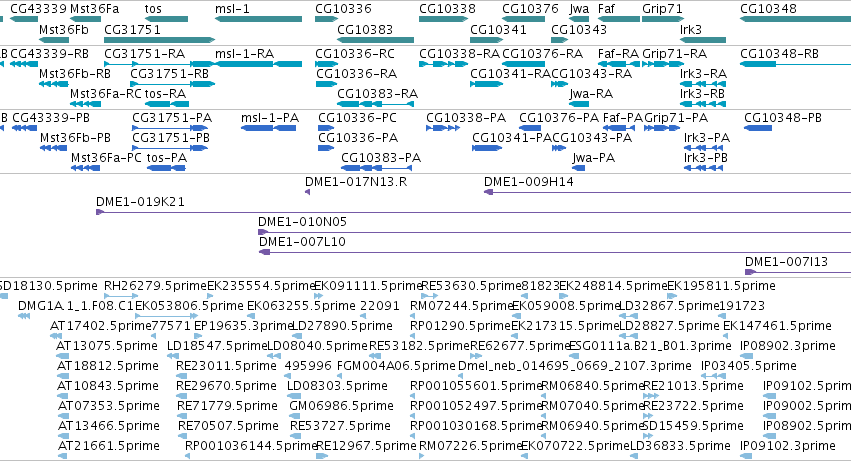Select the Irk3-PB protein
The height and width of the screenshot is (461, 851).
[703, 168]
